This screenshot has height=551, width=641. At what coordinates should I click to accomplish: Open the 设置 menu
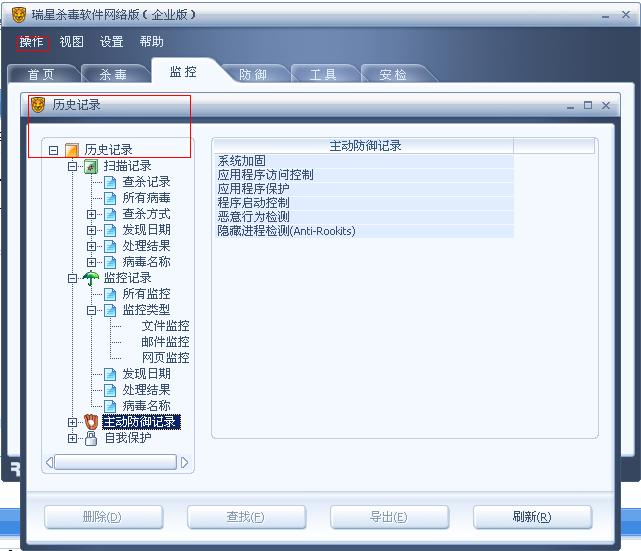coord(112,42)
